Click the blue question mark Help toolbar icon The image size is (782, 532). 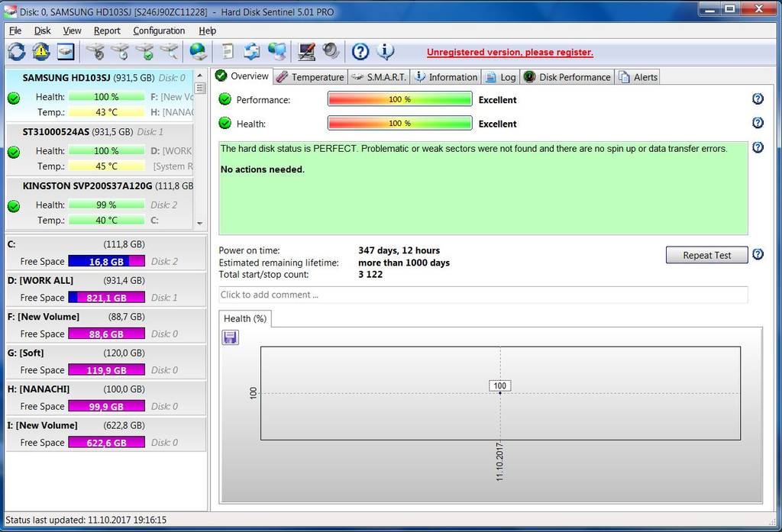[360, 51]
